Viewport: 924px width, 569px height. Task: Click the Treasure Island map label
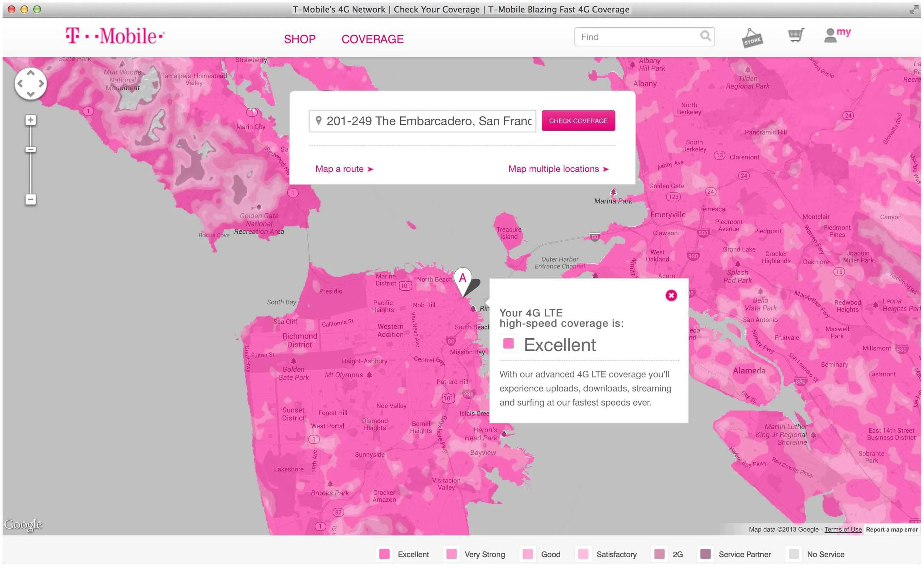pyautogui.click(x=509, y=233)
